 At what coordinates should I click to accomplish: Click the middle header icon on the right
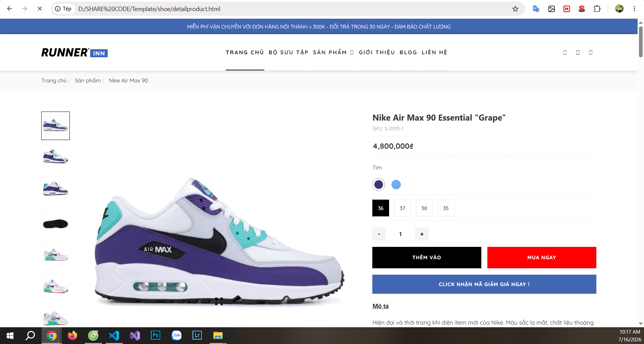(578, 53)
